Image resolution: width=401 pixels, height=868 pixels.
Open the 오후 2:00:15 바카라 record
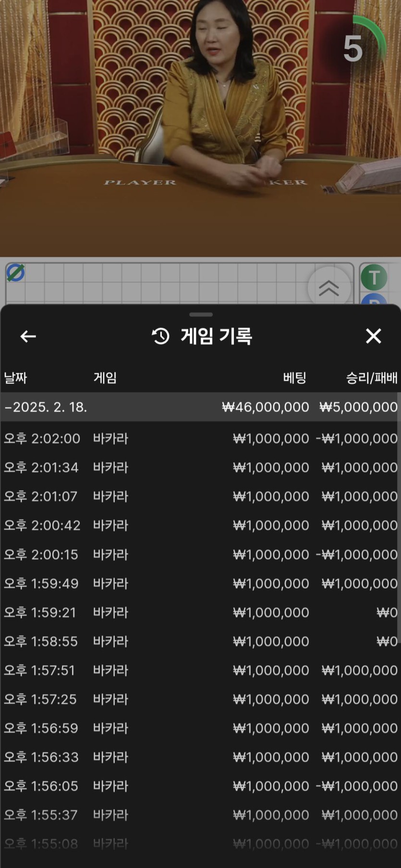click(200, 555)
